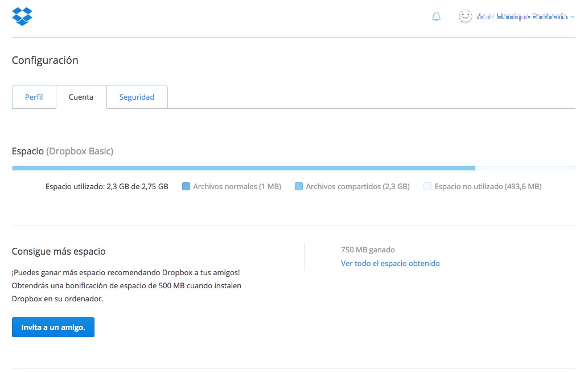Screen dimensions: 588x372
Task: Click the Espacio utilizado summary text
Action: click(106, 186)
